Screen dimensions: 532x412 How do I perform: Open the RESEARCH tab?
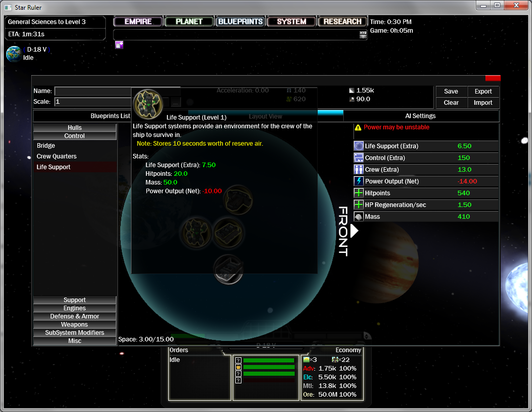tap(342, 21)
